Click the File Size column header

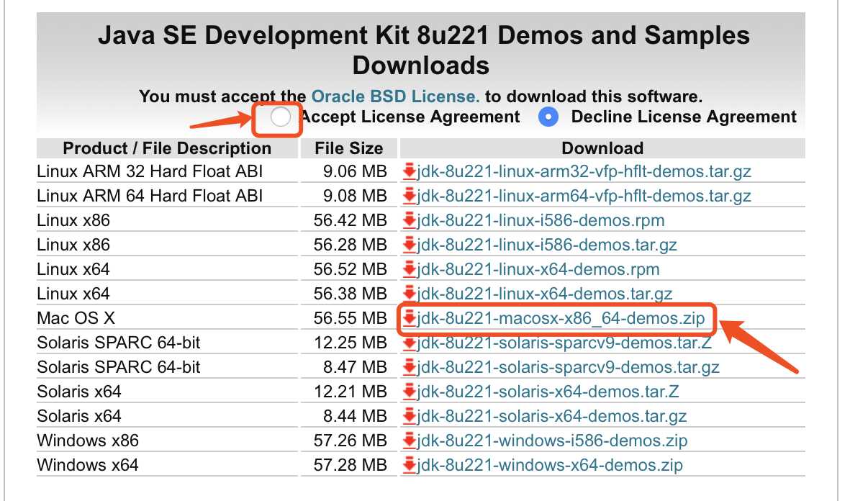click(349, 148)
